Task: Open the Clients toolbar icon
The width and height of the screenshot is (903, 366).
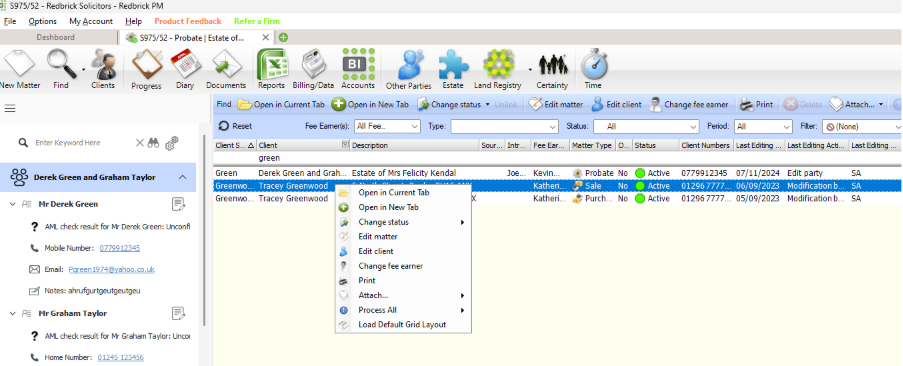Action: click(x=104, y=69)
